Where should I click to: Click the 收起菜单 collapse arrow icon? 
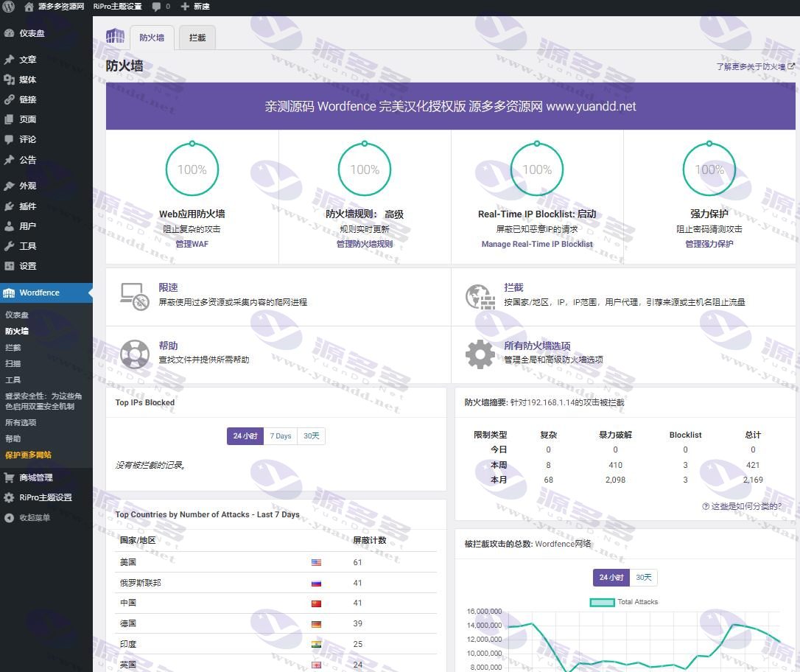click(9, 517)
